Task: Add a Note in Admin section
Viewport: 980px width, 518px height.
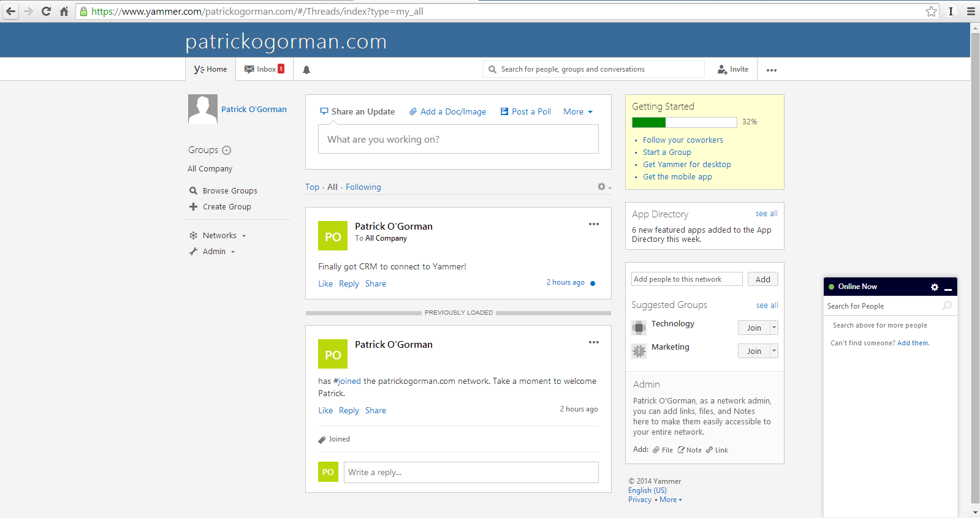Action: (x=689, y=450)
